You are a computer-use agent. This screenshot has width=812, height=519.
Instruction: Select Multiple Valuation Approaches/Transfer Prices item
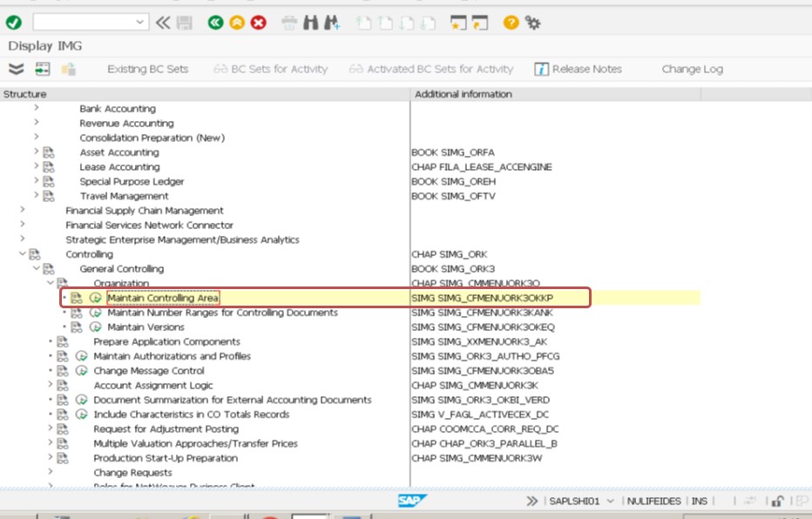coord(196,443)
